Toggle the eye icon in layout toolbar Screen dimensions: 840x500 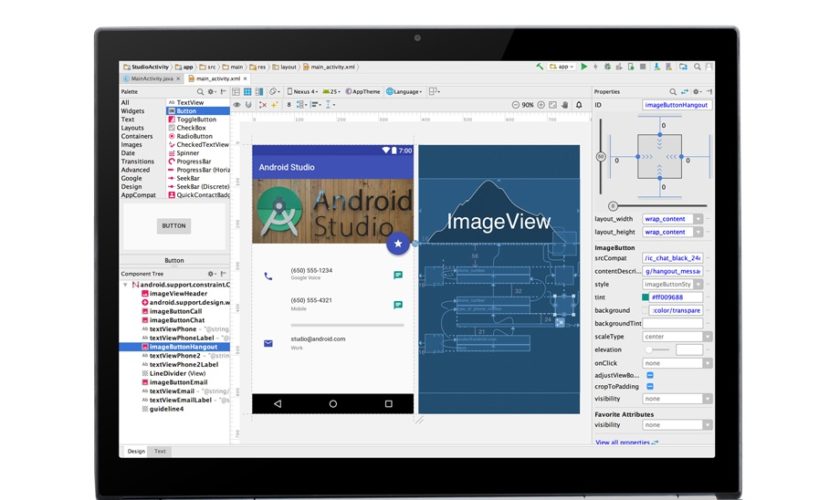coord(237,104)
